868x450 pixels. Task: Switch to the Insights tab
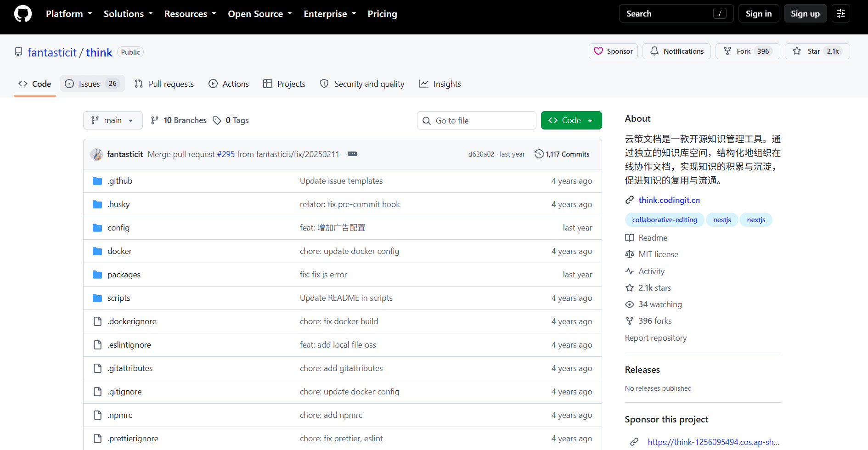pyautogui.click(x=440, y=84)
